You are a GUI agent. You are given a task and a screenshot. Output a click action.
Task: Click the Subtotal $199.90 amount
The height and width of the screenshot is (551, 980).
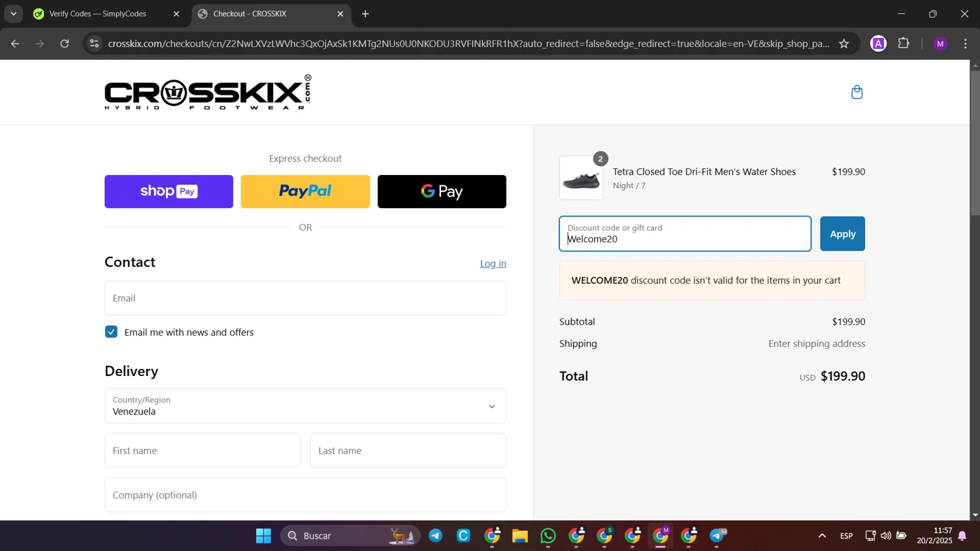click(x=849, y=322)
